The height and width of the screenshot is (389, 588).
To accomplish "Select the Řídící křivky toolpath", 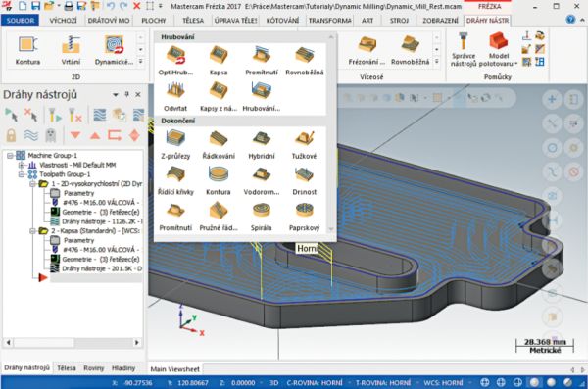I will click(x=175, y=180).
